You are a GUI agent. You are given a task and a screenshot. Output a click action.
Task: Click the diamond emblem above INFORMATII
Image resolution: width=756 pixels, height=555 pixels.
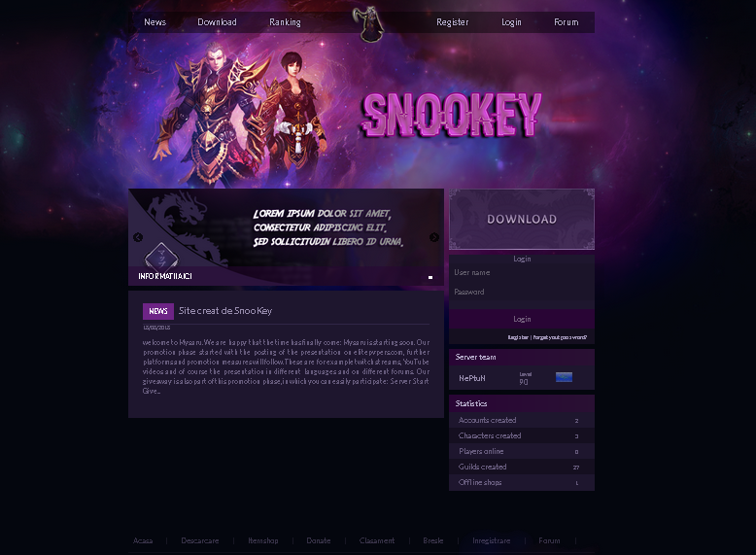(x=161, y=256)
